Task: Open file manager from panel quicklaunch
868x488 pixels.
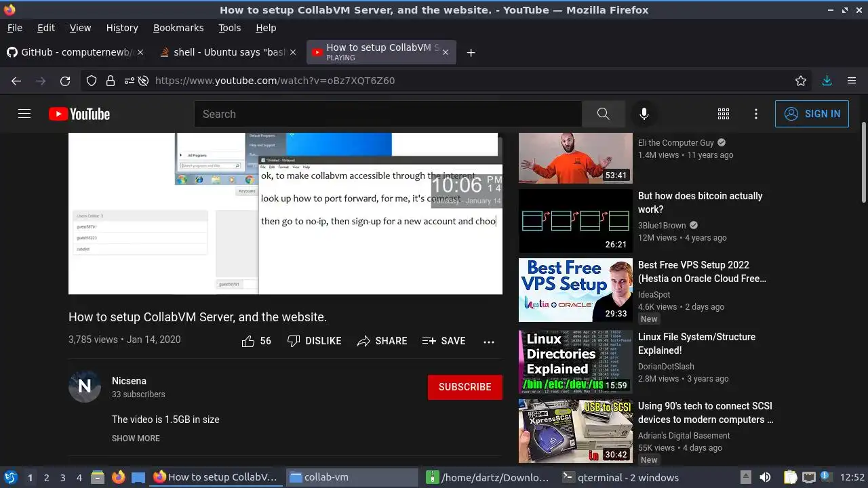Action: point(98,477)
